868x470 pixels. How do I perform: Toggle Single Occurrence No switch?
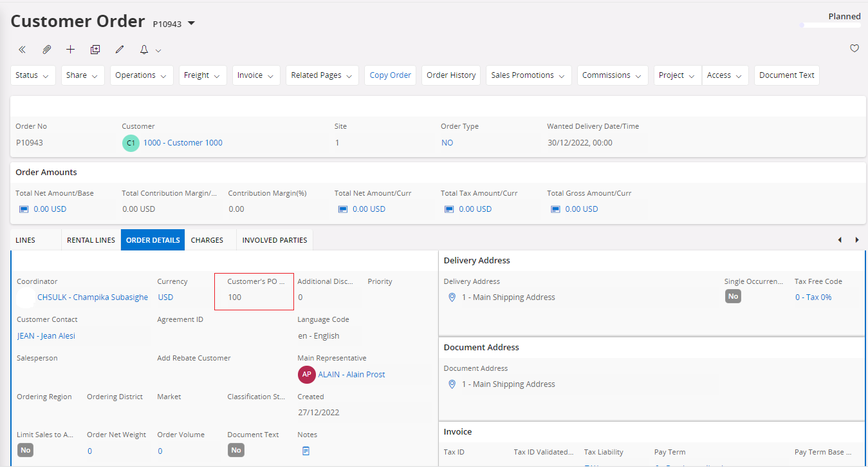pyautogui.click(x=733, y=296)
